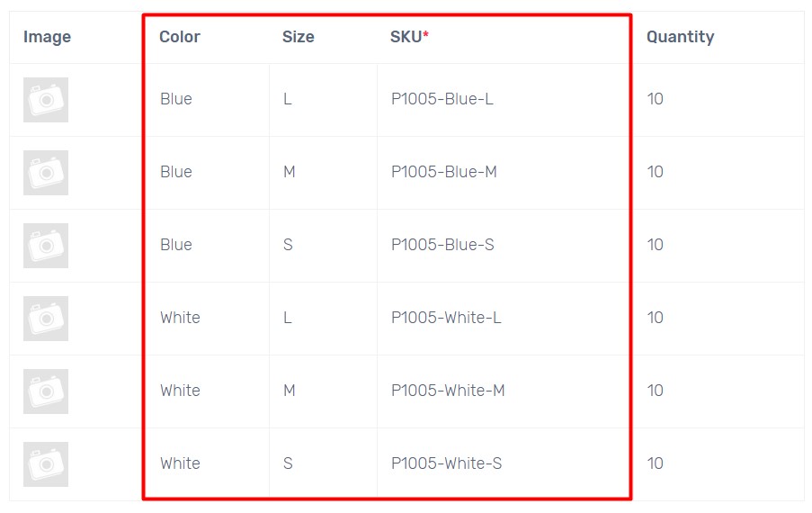Open image placeholder for Blue M variant

[46, 173]
